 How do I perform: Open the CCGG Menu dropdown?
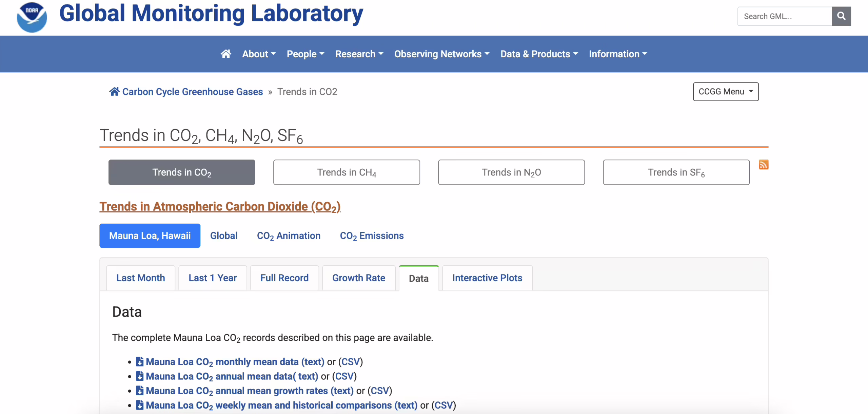(x=726, y=91)
